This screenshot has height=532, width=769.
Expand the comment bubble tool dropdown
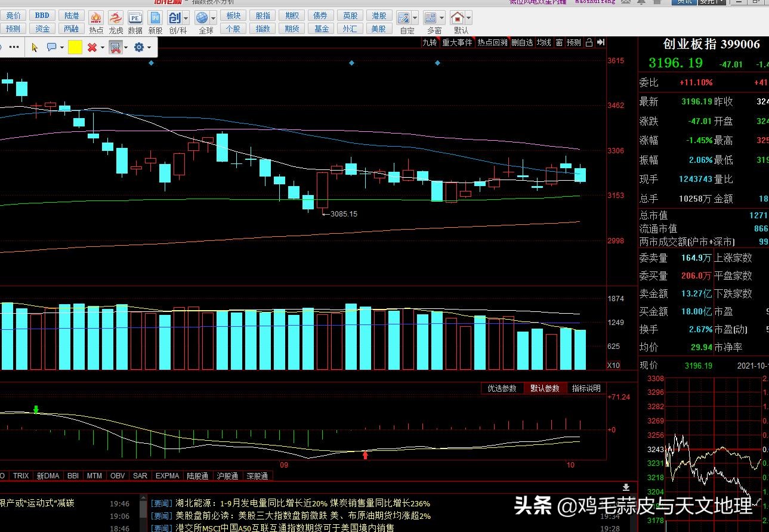(62, 47)
